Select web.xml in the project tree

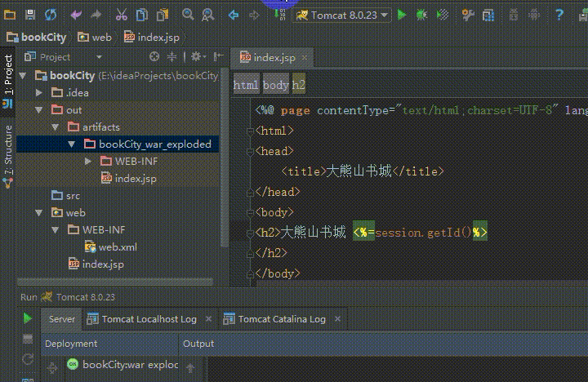coord(111,247)
